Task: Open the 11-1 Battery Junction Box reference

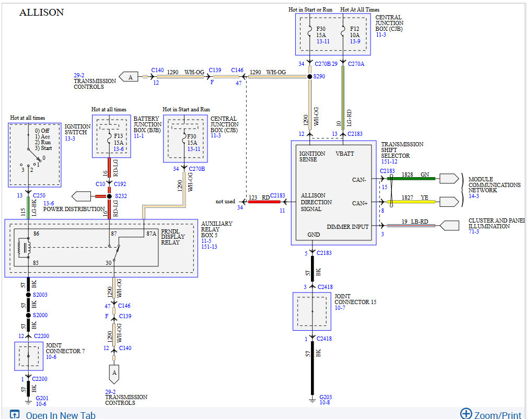Action: click(x=138, y=136)
